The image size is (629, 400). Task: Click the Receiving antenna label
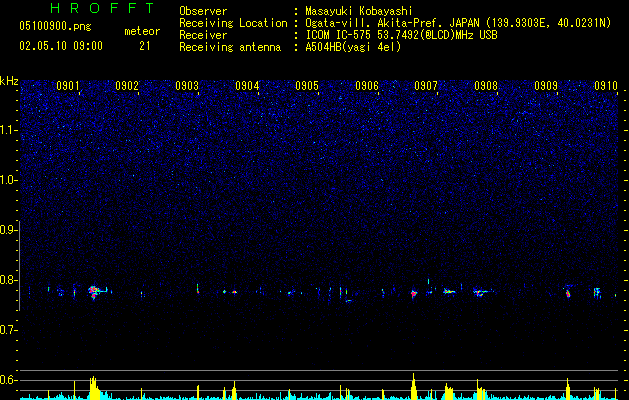pyautogui.click(x=230, y=47)
